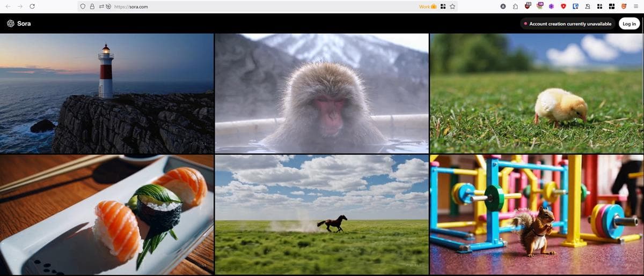Open the Work container label in address bar
Screen dimensions: 644x276
pos(427,6)
